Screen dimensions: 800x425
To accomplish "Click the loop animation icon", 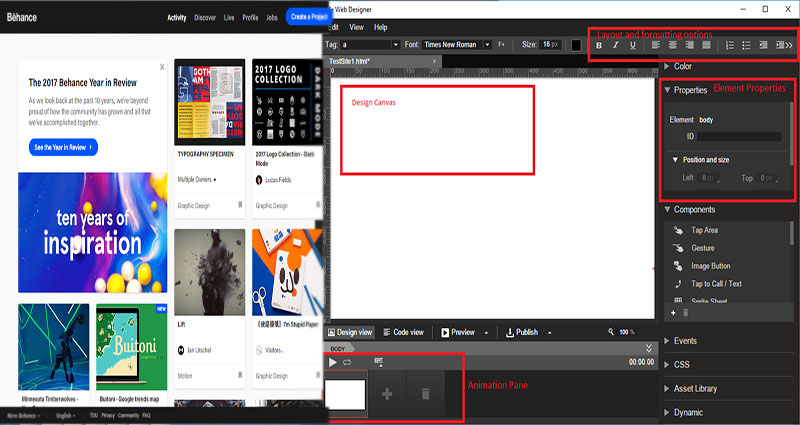I will (x=347, y=362).
